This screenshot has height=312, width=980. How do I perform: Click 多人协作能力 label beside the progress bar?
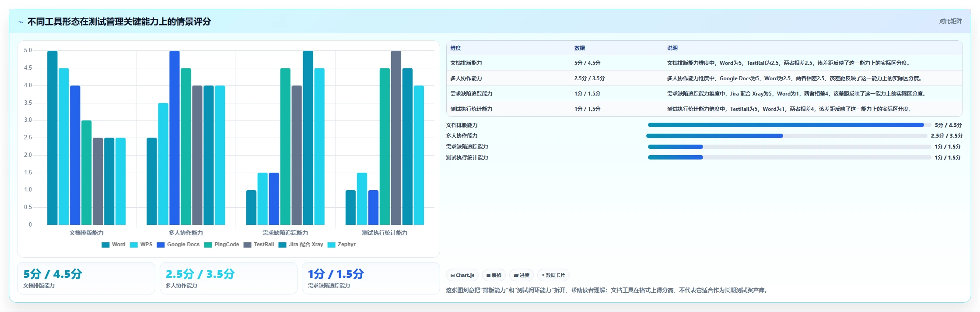462,136
